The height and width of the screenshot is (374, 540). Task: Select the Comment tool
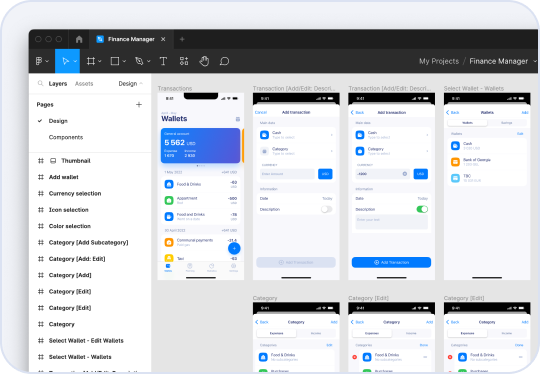(x=224, y=61)
